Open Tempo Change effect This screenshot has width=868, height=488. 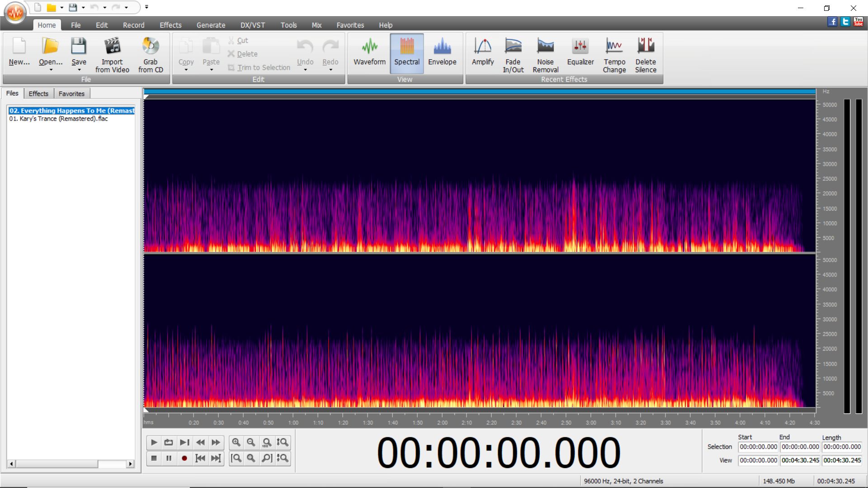pyautogui.click(x=614, y=54)
